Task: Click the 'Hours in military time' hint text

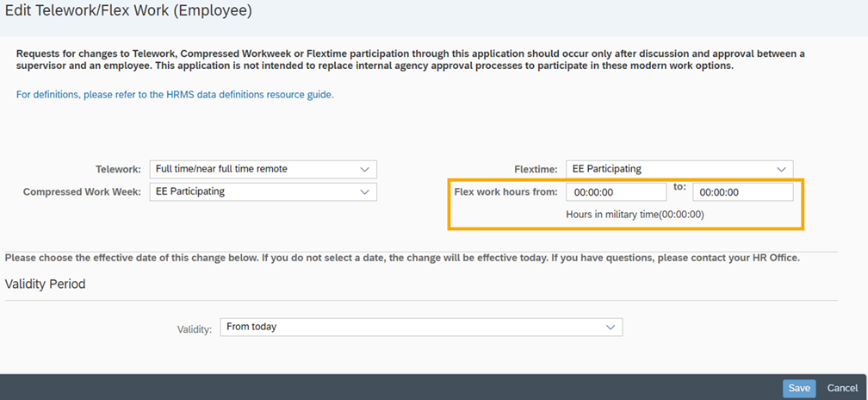Action: [x=635, y=215]
